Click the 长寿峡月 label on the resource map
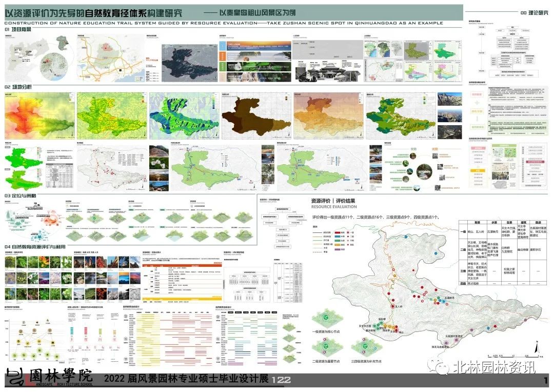 pos(449,298)
